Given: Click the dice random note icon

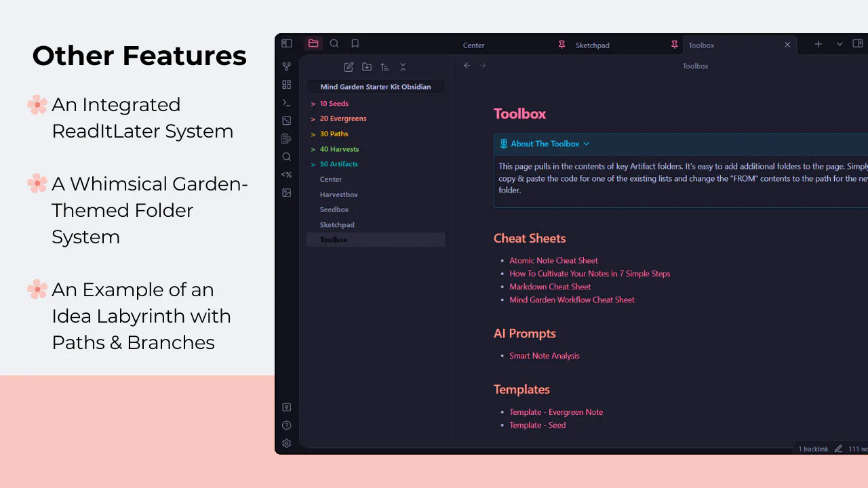Looking at the screenshot, I should coord(287,121).
